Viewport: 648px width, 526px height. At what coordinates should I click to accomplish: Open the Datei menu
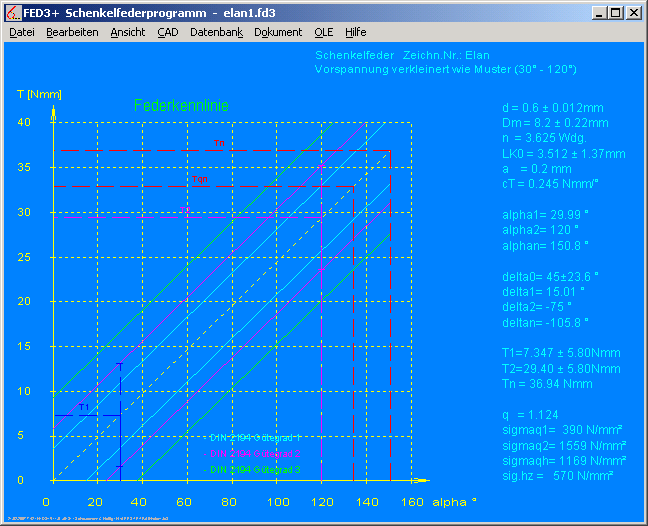click(21, 32)
